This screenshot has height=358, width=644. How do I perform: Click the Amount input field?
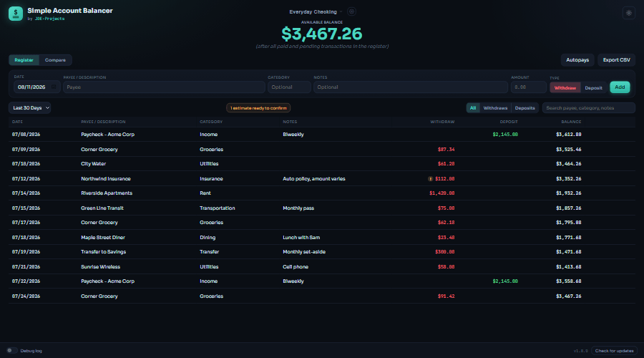528,87
